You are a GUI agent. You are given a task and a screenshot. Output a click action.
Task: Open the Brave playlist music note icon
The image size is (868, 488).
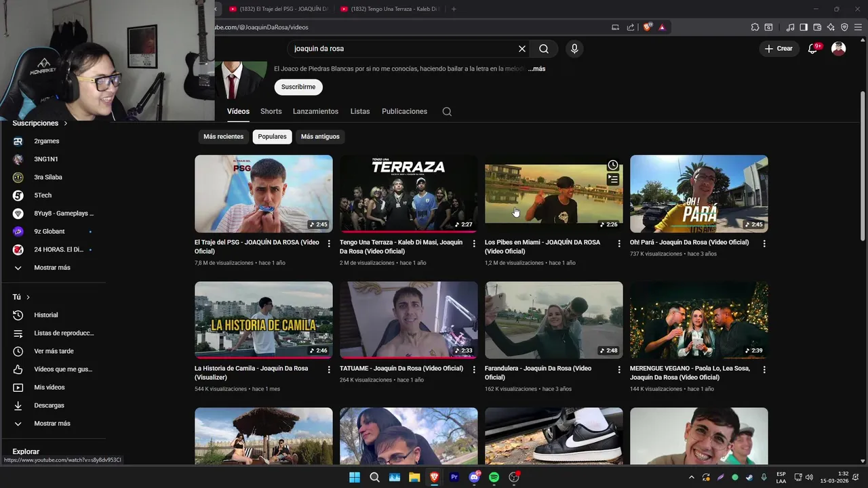(x=790, y=27)
